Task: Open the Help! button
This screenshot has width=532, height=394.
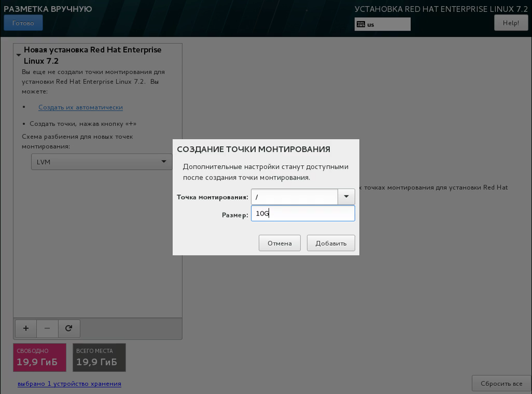Action: pyautogui.click(x=511, y=23)
